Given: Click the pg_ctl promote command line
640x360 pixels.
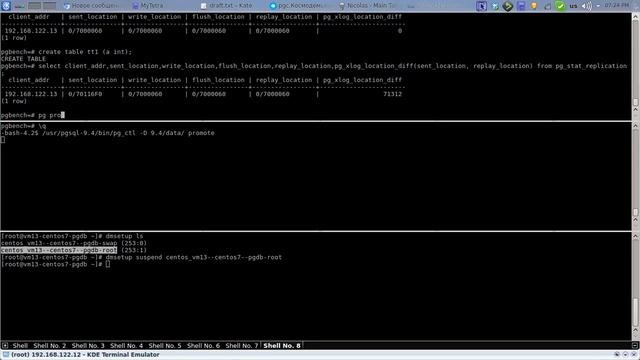Looking at the screenshot, I should pos(108,133).
